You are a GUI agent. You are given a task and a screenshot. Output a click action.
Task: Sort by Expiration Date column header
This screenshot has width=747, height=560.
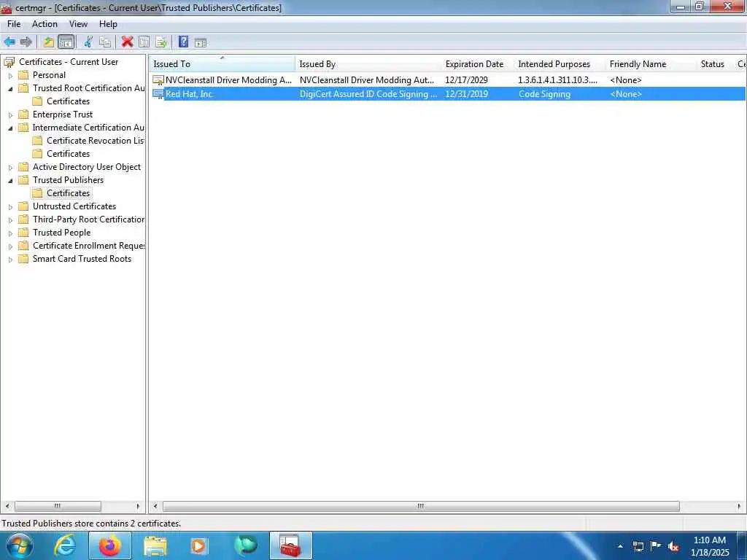click(x=478, y=64)
